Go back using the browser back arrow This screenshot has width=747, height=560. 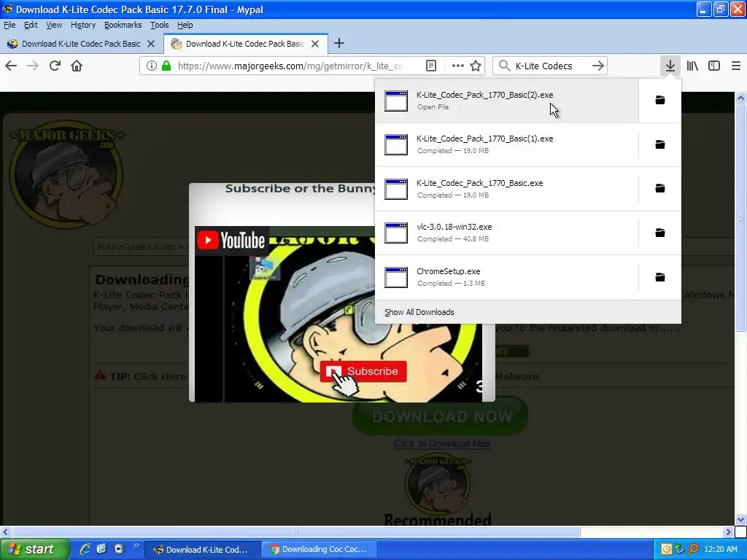[11, 66]
